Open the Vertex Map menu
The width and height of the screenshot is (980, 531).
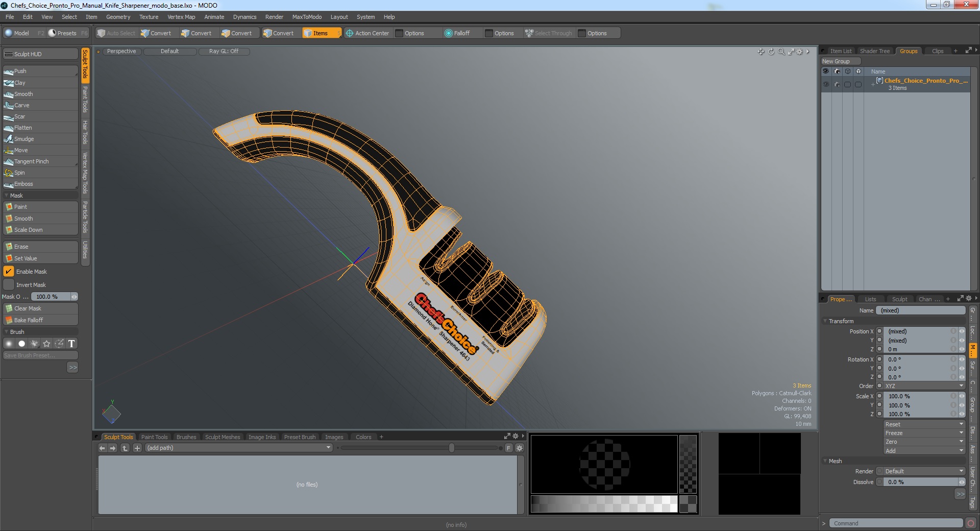click(x=181, y=17)
